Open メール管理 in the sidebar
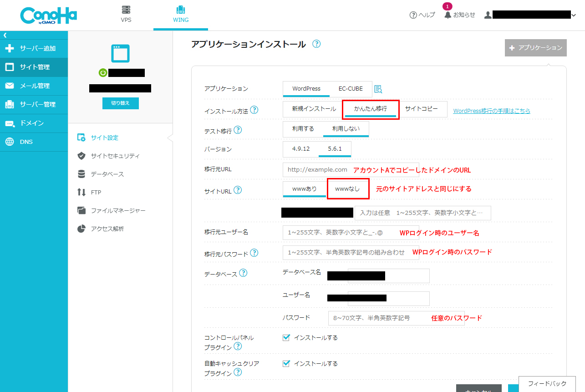This screenshot has height=392, width=585. point(34,86)
